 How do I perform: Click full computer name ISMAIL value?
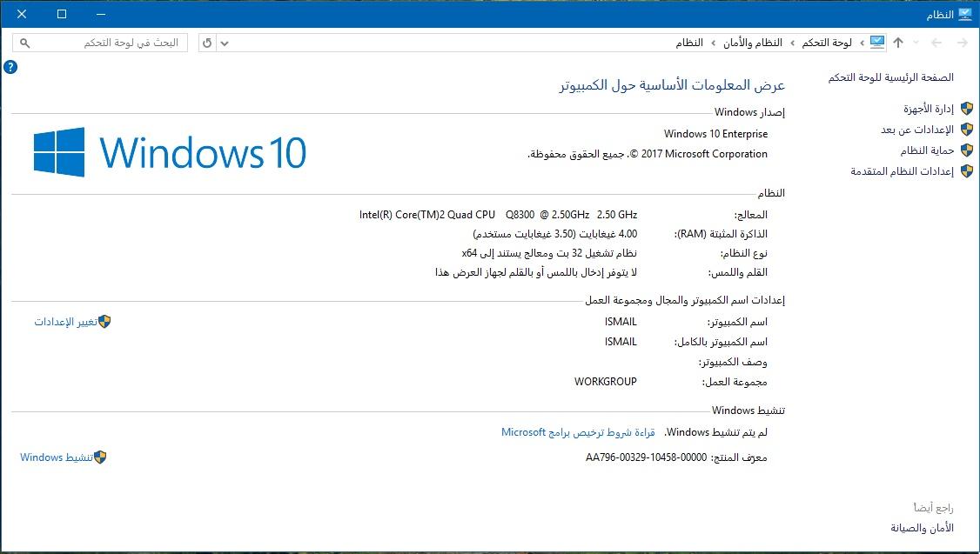point(621,342)
